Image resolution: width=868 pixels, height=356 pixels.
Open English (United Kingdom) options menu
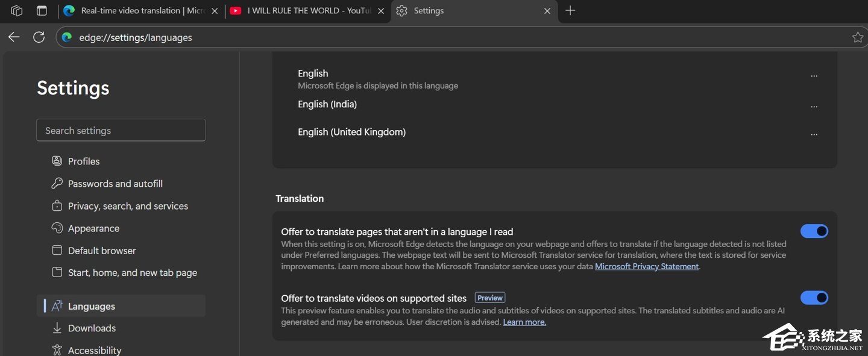814,134
